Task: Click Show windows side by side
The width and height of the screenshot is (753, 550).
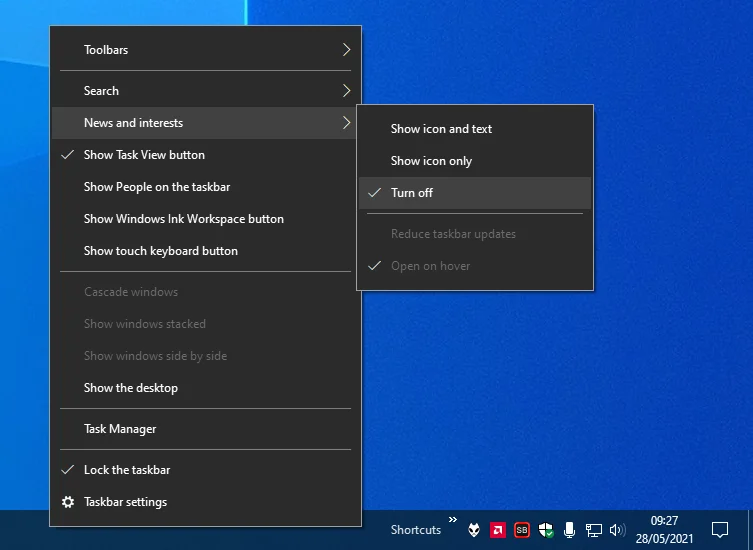Action: (x=206, y=356)
